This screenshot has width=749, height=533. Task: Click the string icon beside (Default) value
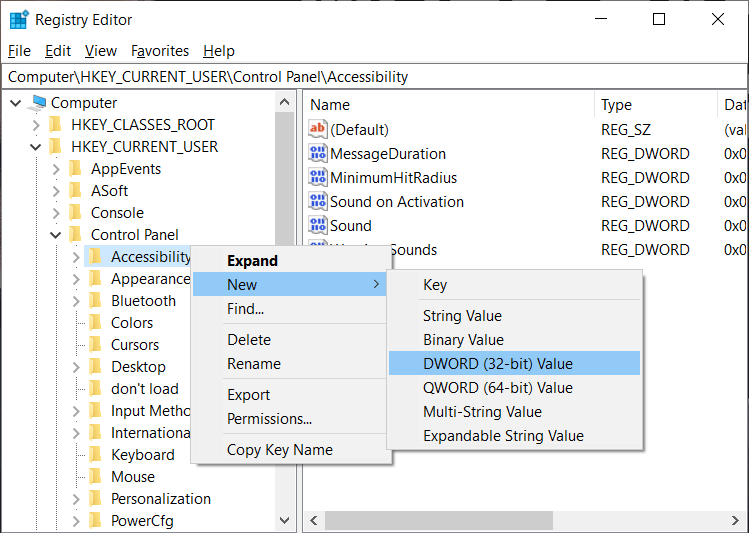[x=318, y=129]
